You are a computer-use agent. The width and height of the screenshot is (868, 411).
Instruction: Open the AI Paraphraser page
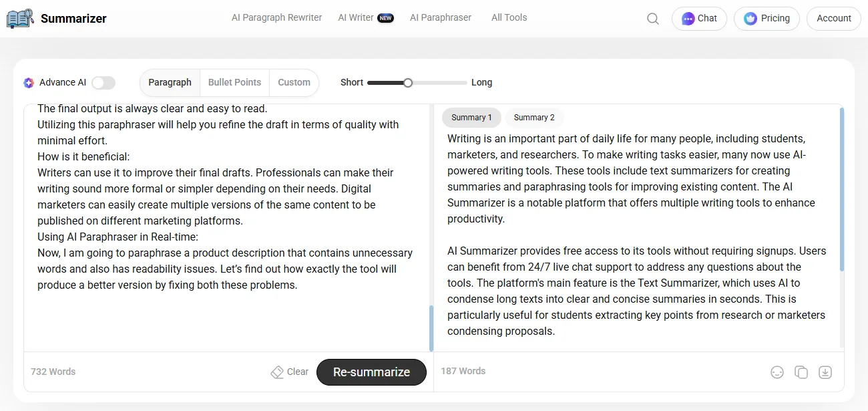pyautogui.click(x=441, y=17)
